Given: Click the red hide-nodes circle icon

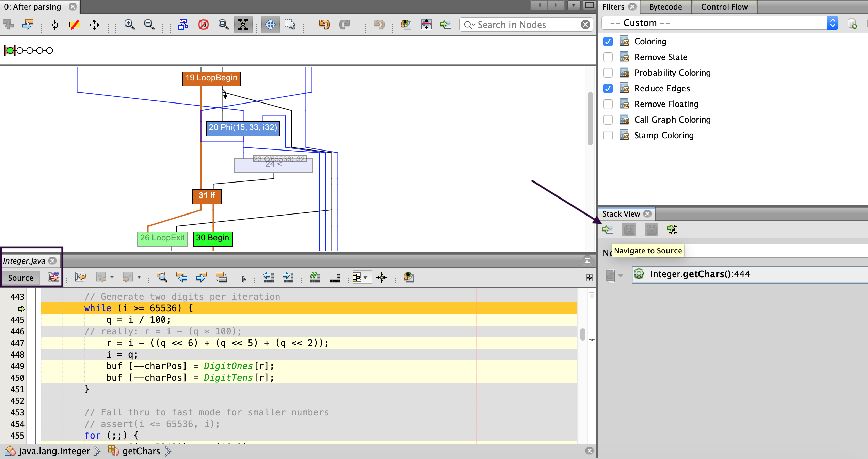Looking at the screenshot, I should pyautogui.click(x=203, y=25).
